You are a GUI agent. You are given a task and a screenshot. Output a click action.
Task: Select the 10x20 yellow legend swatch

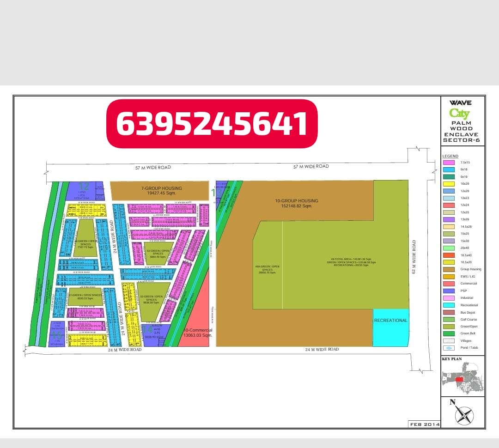coord(449,184)
